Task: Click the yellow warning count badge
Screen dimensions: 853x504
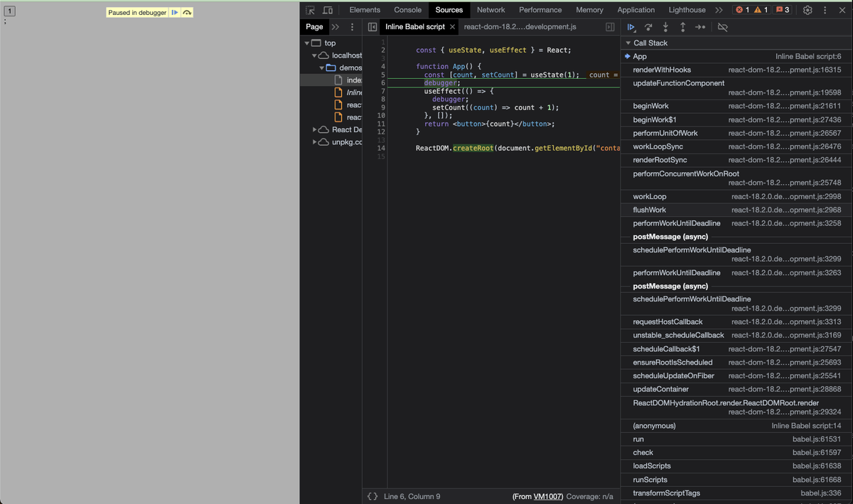Action: pos(761,10)
